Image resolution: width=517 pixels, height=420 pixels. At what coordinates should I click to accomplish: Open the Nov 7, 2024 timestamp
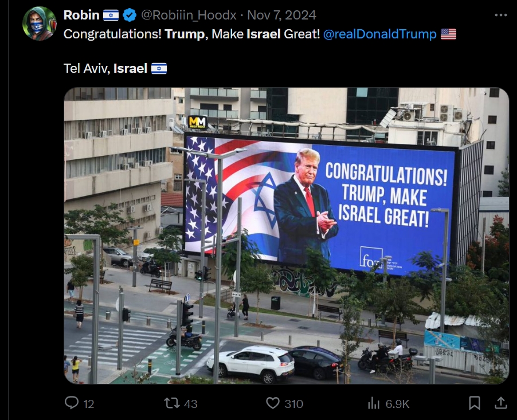click(x=281, y=15)
